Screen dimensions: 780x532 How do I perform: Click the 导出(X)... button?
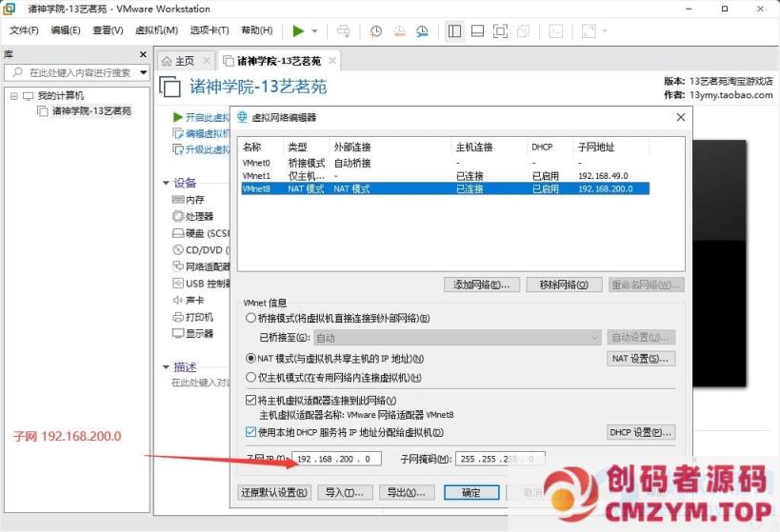pos(407,492)
